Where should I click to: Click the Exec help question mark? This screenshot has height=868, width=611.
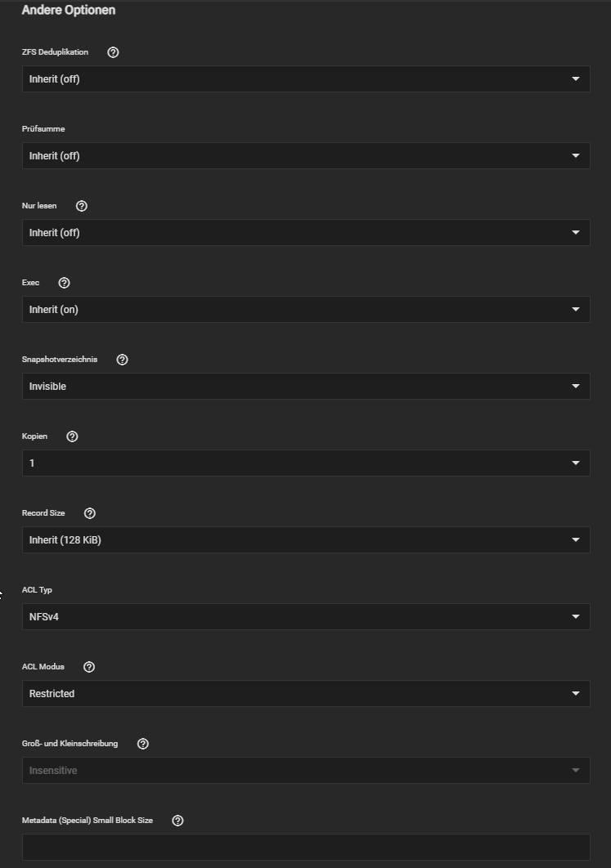click(x=65, y=283)
